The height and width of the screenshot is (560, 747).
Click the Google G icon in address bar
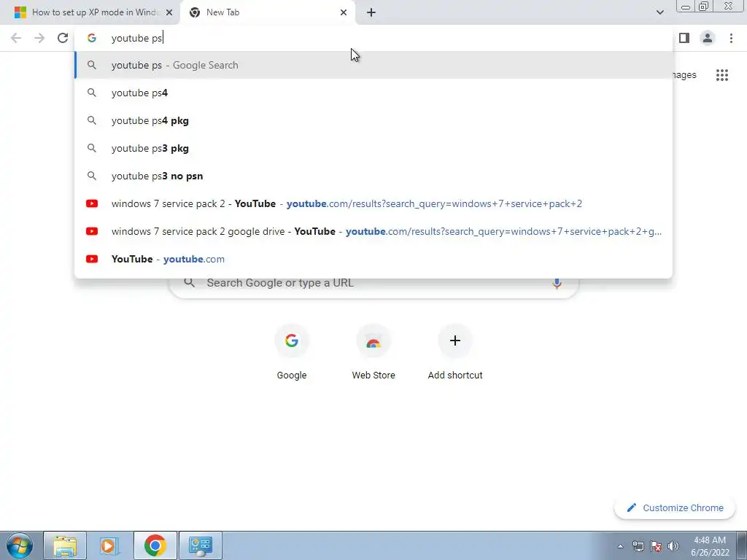[92, 38]
